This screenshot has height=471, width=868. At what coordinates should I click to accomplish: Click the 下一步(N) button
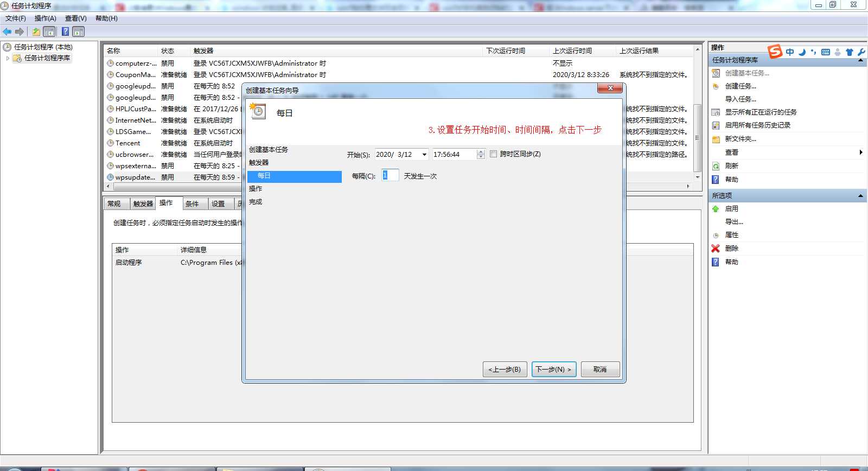tap(554, 370)
